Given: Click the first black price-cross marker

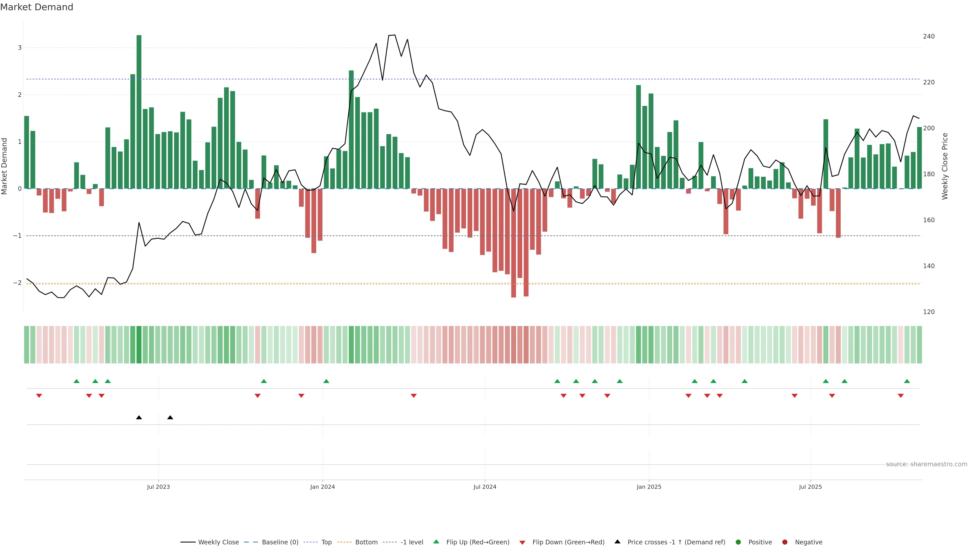Looking at the screenshot, I should coord(139,418).
